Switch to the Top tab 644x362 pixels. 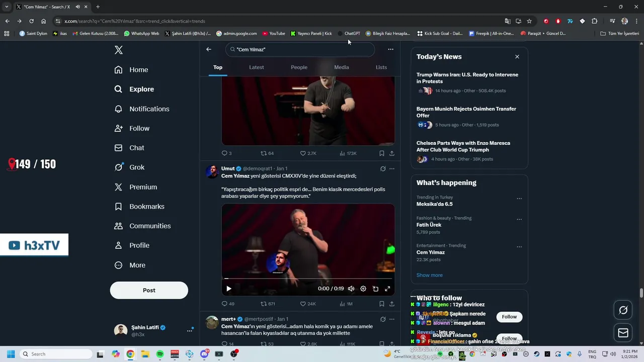218,67
